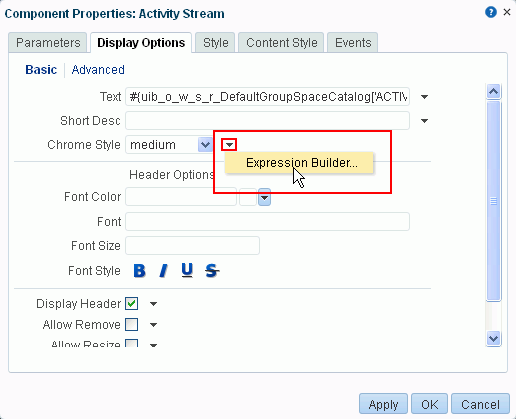Check the Allow Resize checkbox
Screen dimensions: 516x419
click(132, 343)
